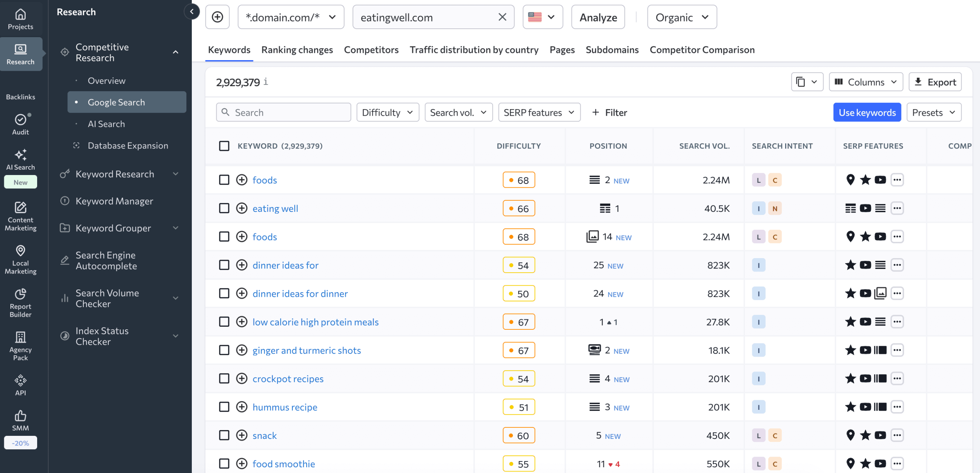
Task: Click inside the keyword Search field
Action: pyautogui.click(x=283, y=112)
